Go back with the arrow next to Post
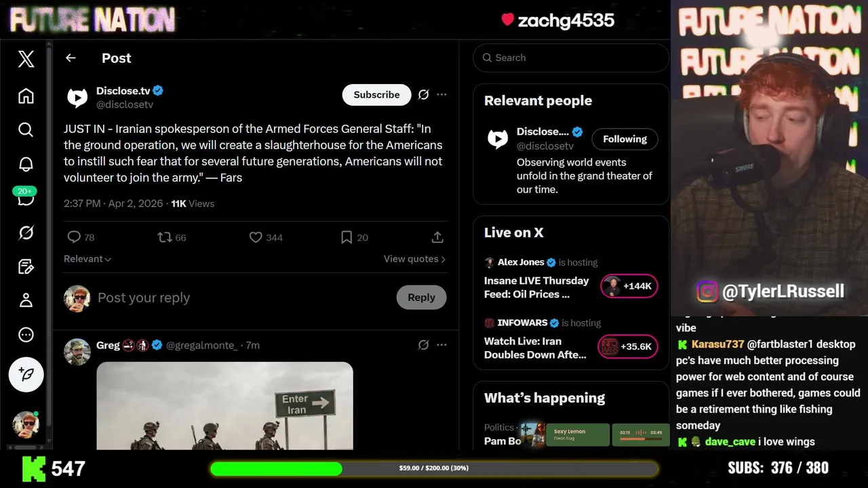 [x=71, y=58]
